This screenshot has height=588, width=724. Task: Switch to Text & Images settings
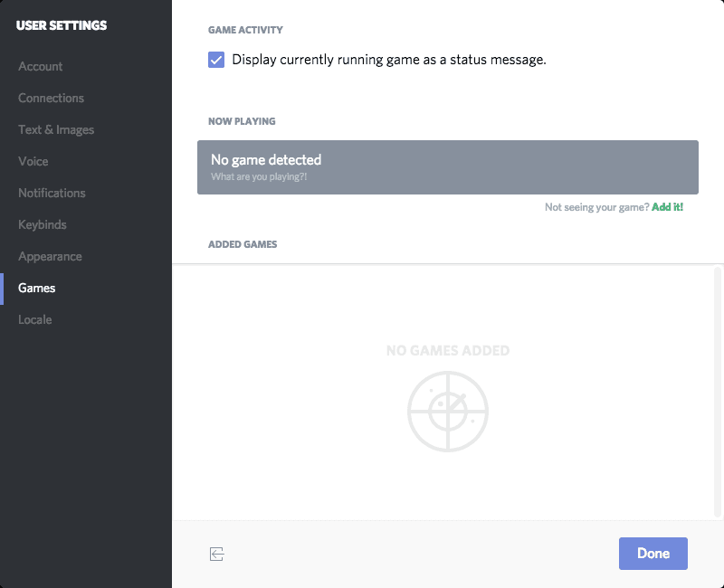(x=56, y=129)
